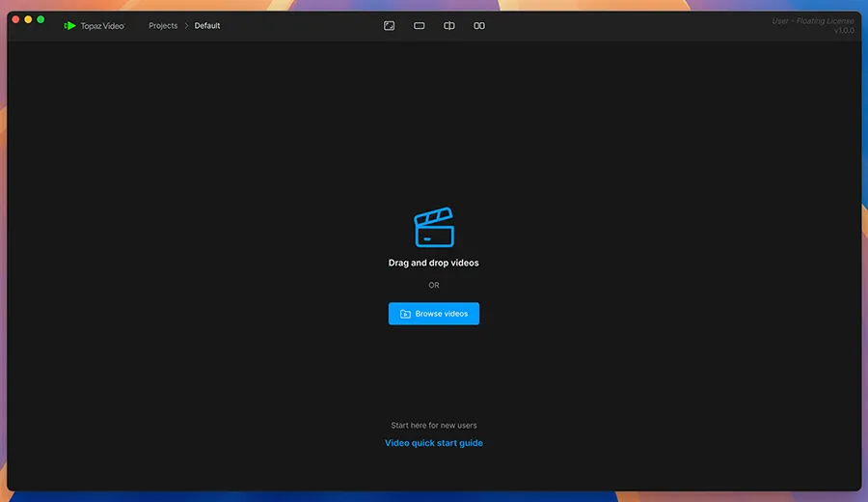Click the folder icon inside Browse videos
The height and width of the screenshot is (502, 868).
click(405, 314)
